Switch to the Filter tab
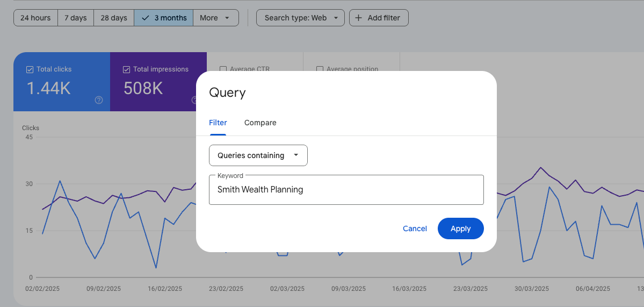644x307 pixels. [218, 123]
